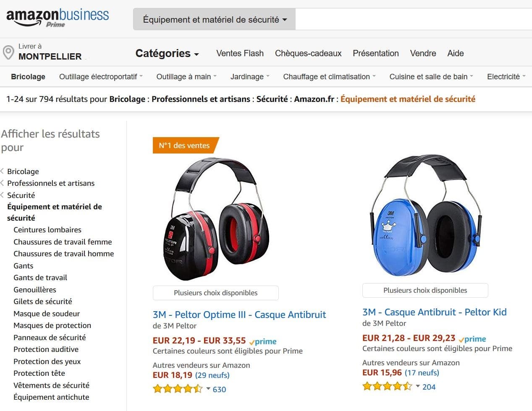532x411 pixels.
Task: Expand rating details arrow next to 630
Action: [x=208, y=389]
